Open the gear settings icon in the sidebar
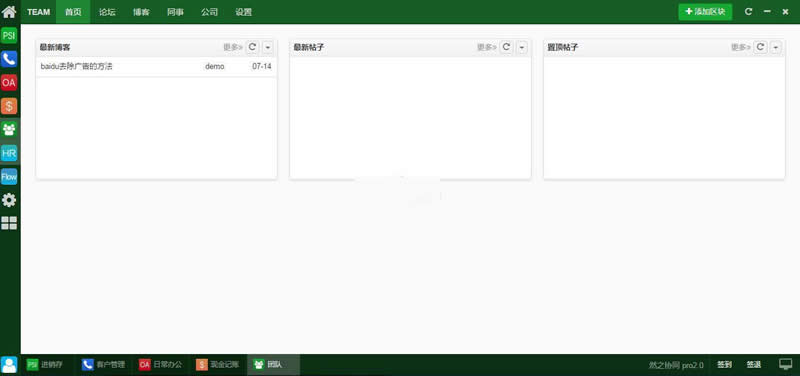The image size is (800, 376). (9, 200)
